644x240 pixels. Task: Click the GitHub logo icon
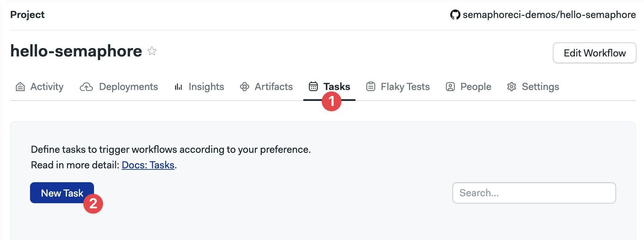coord(455,15)
